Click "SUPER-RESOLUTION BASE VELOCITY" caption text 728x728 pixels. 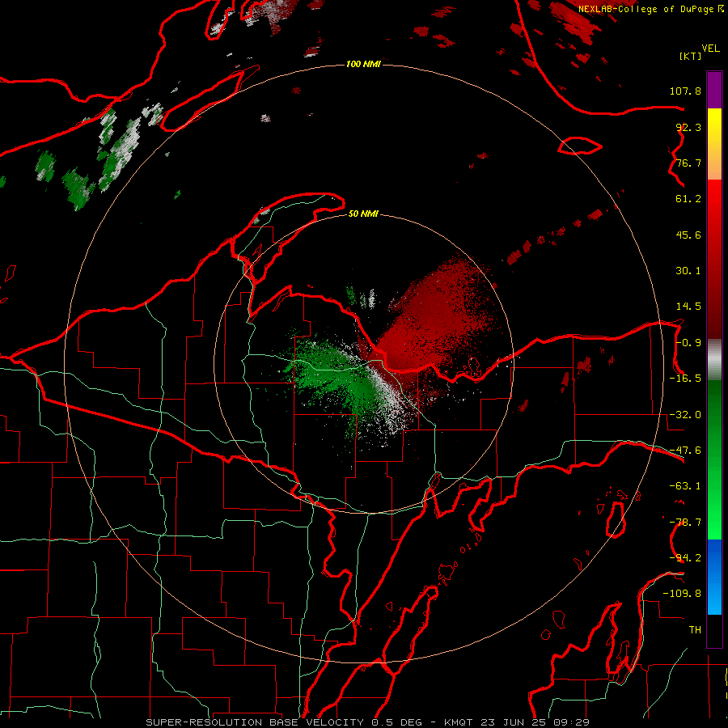click(x=256, y=722)
